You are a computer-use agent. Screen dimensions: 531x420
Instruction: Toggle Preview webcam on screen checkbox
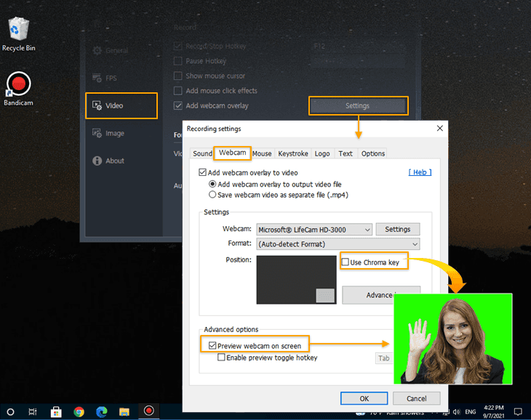pos(212,345)
